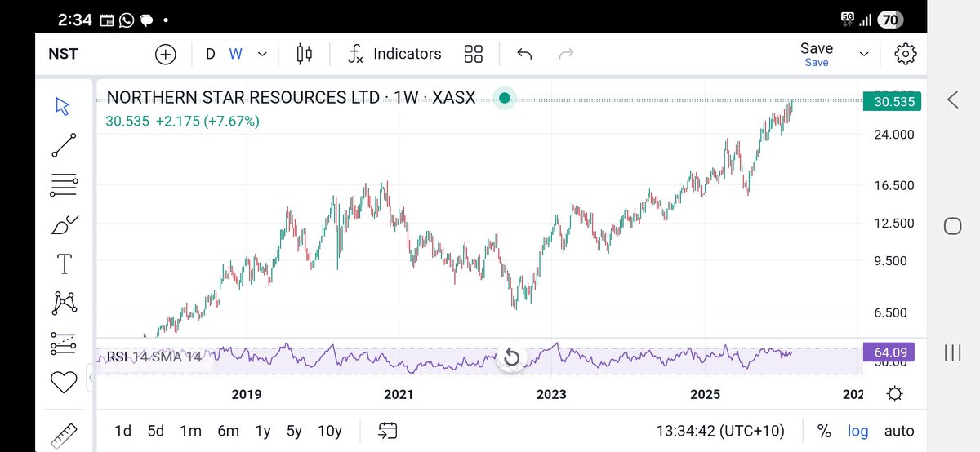980x452 pixels.
Task: Select the ruler measure tool
Action: (x=64, y=434)
